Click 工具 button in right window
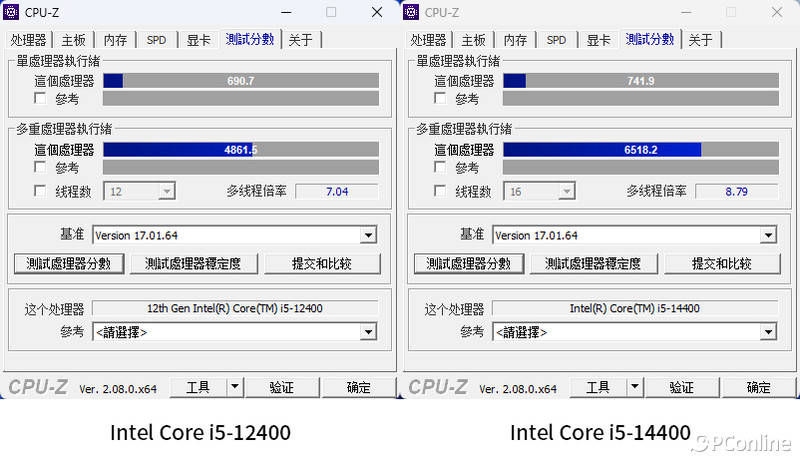800x460 pixels. click(x=598, y=387)
